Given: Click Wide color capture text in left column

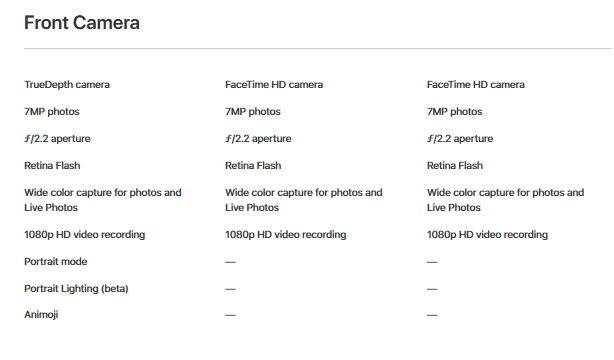Looking at the screenshot, I should [x=103, y=200].
